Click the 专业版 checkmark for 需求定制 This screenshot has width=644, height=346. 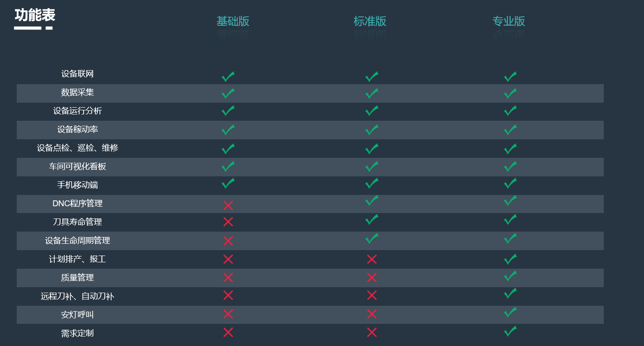point(510,331)
